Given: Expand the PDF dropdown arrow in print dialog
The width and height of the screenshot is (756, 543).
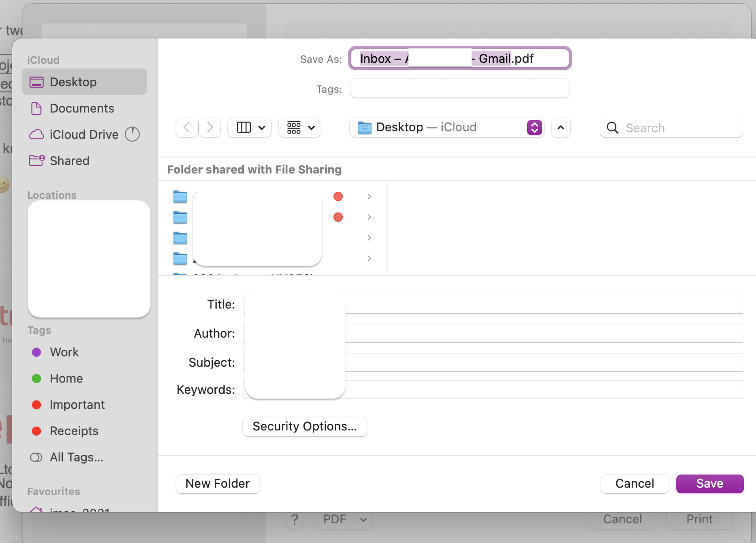Looking at the screenshot, I should click(x=363, y=520).
